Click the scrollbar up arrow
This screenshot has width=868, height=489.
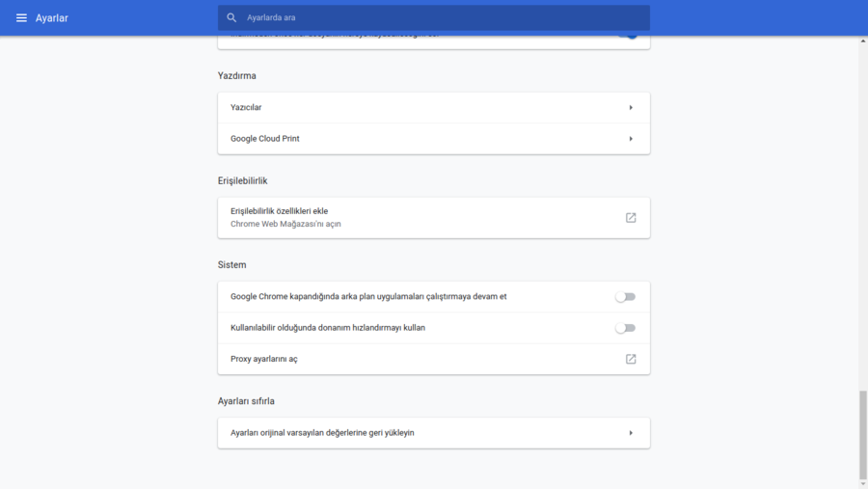[862, 41]
